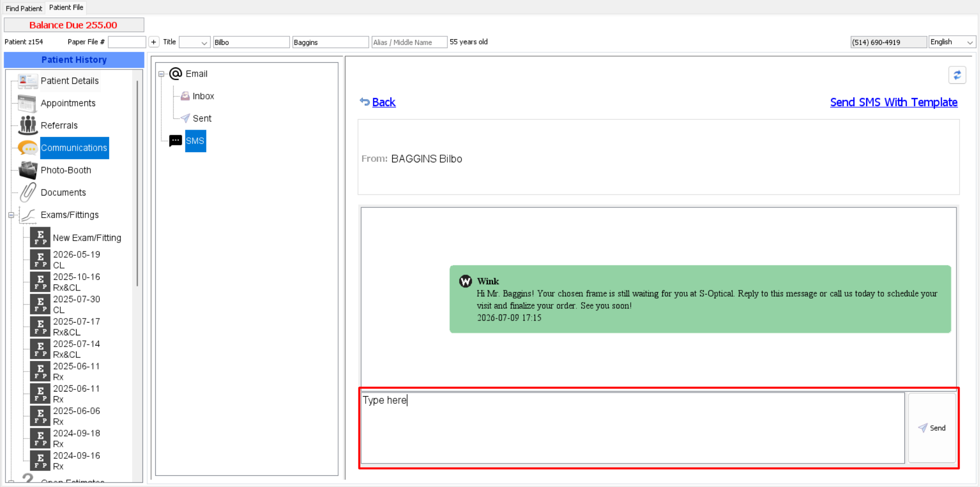Open the Title dropdown
This screenshot has height=487, width=980.
click(x=195, y=42)
